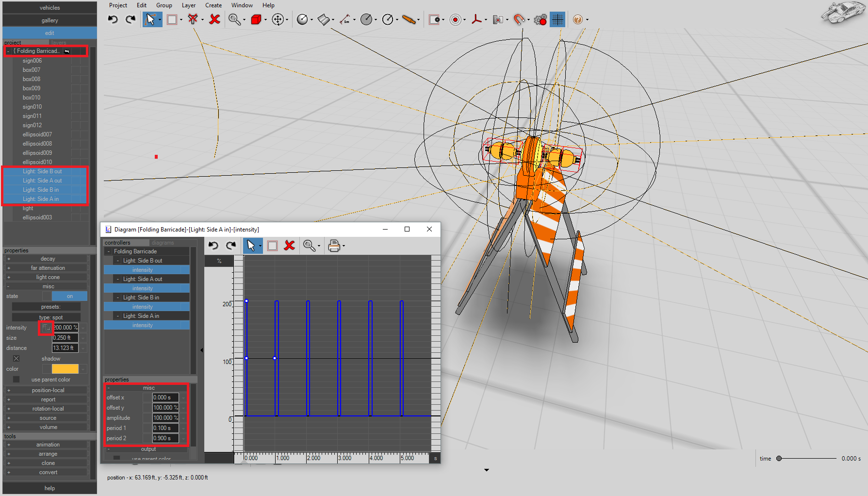Open the color swatch dropdown arrow
The image size is (868, 496).
coord(83,369)
